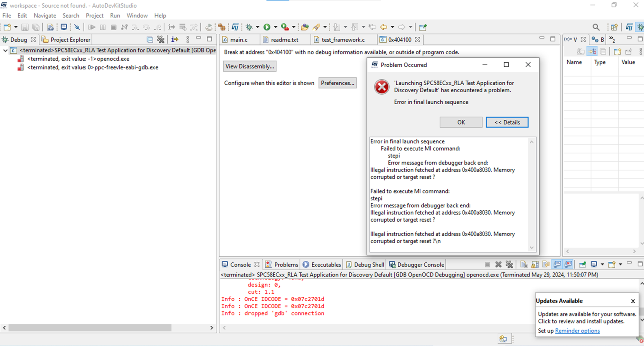
Task: Open the Navigate menu
Action: click(x=45, y=15)
